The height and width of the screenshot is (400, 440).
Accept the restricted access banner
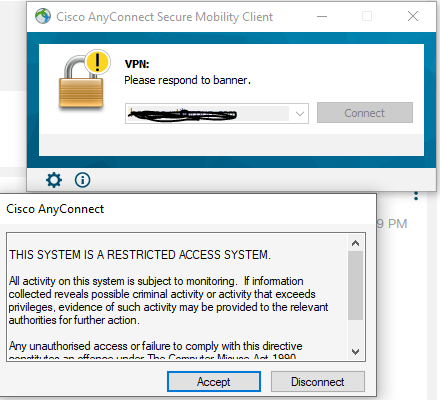click(214, 382)
